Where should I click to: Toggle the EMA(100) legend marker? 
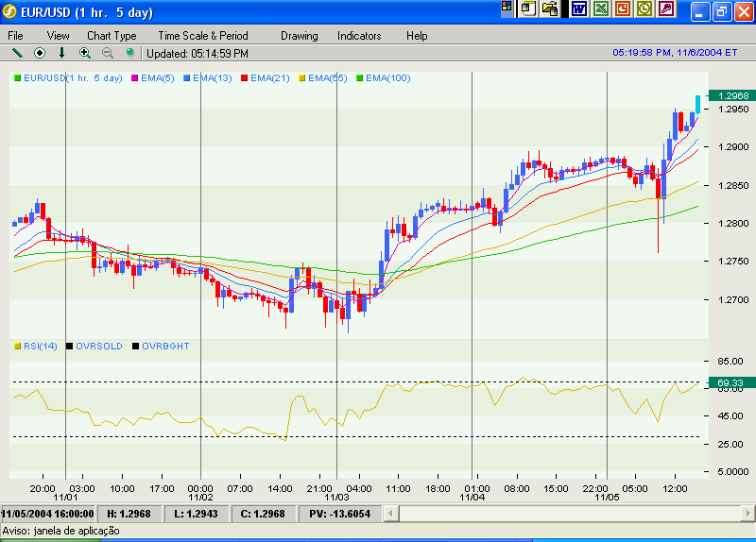(359, 78)
